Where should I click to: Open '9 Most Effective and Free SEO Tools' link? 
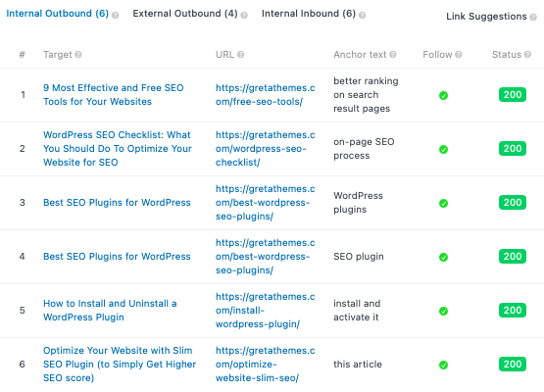[113, 95]
